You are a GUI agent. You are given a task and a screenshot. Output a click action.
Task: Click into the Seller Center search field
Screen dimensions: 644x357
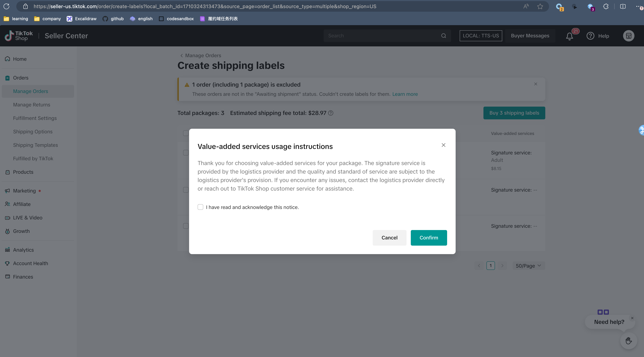click(x=382, y=36)
